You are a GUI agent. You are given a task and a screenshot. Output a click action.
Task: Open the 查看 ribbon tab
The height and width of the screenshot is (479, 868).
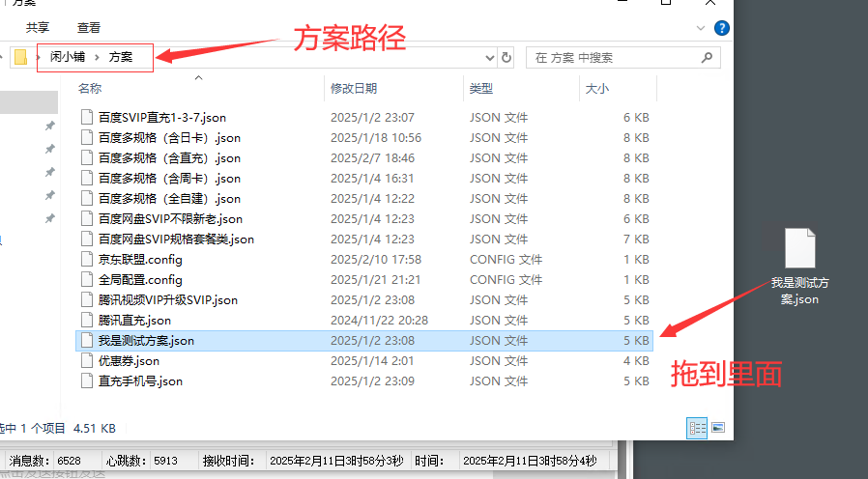(x=89, y=27)
